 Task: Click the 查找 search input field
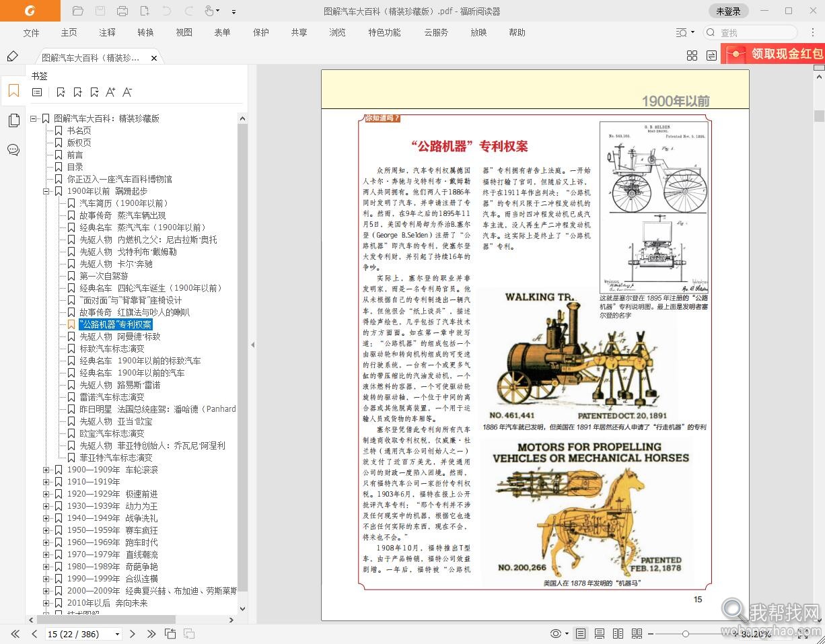tap(750, 32)
